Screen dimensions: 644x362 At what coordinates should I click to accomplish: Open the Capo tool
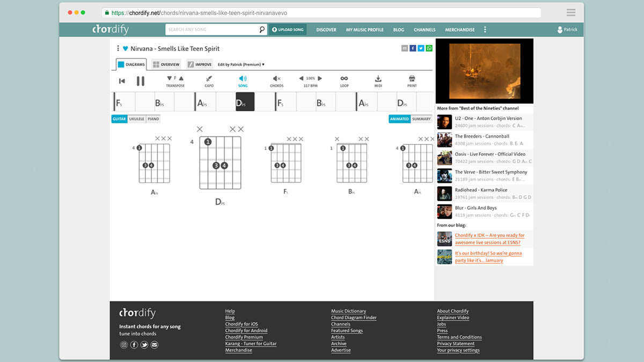[x=209, y=81]
